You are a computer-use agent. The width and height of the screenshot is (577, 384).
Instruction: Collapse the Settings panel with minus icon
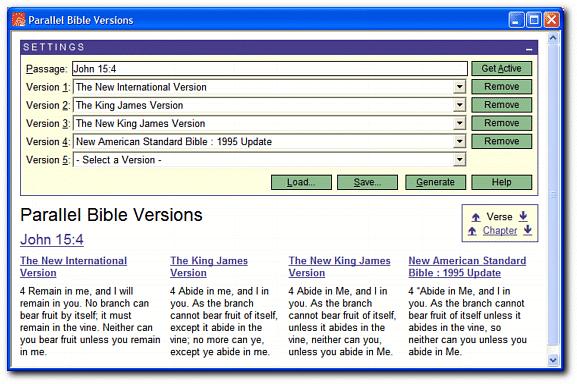coord(529,49)
